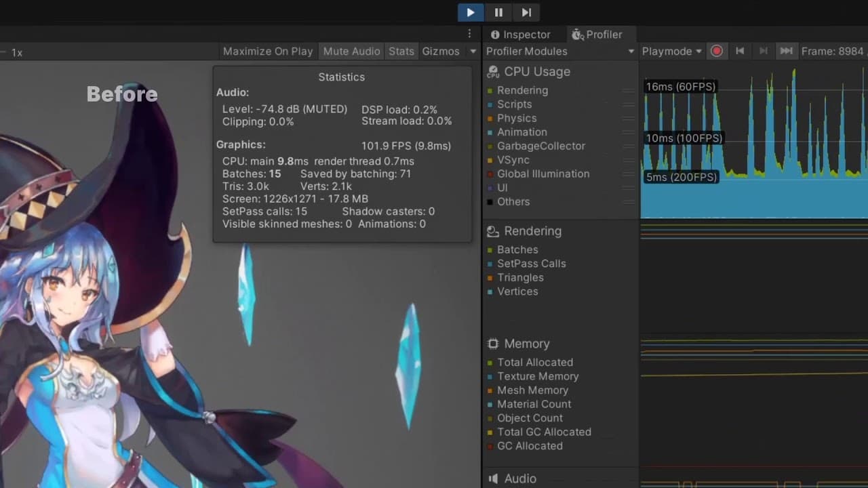Toggle the Stats overlay button
This screenshot has width=868, height=488.
[x=401, y=51]
